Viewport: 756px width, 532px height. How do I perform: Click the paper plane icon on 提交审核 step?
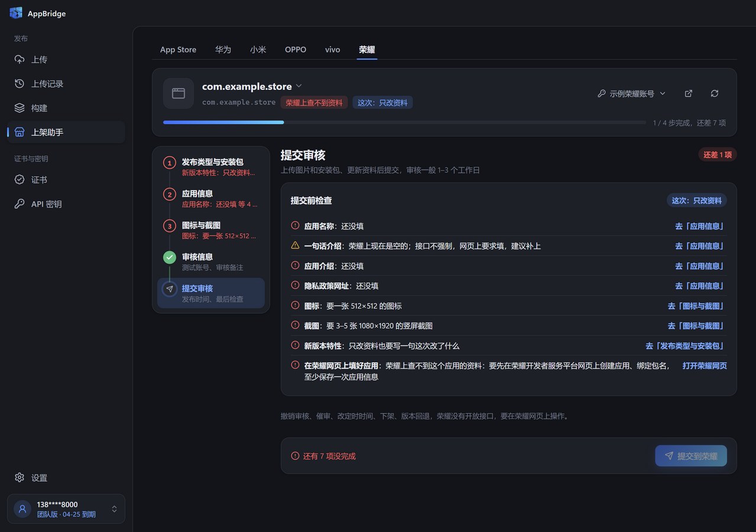[170, 289]
